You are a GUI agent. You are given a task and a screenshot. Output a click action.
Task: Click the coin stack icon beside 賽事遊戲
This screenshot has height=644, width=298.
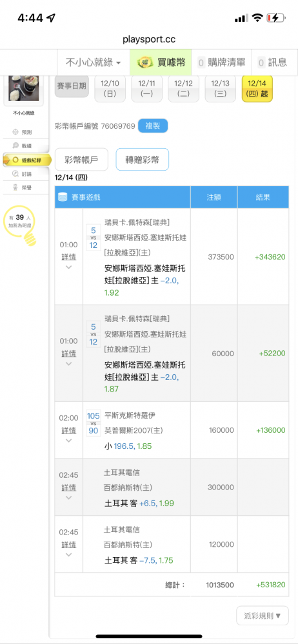(63, 197)
